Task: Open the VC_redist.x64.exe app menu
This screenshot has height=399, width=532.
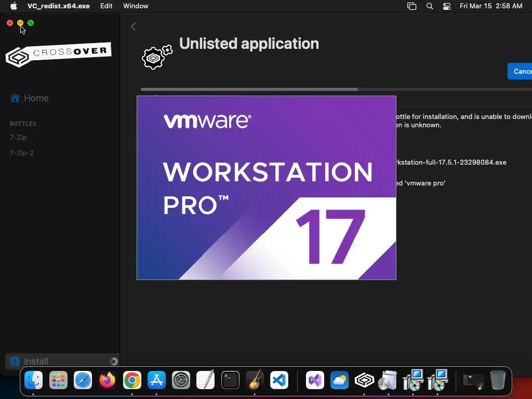Action: tap(59, 6)
